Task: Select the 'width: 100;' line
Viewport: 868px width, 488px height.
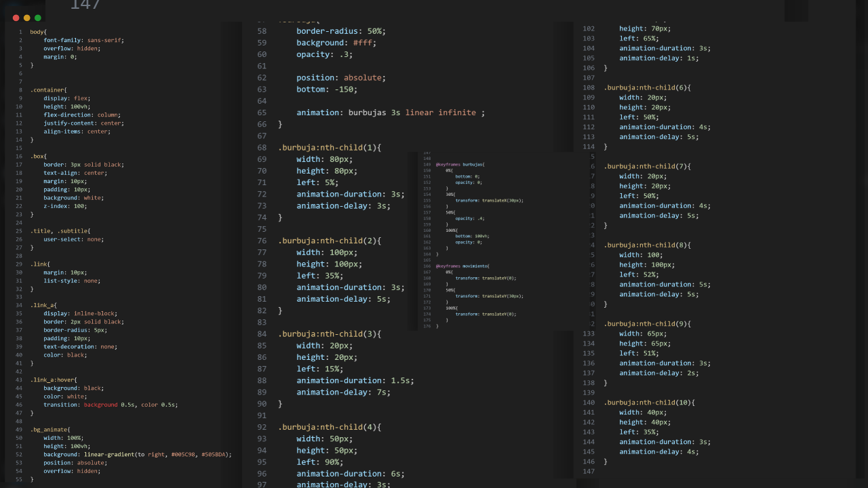Action: tap(641, 255)
